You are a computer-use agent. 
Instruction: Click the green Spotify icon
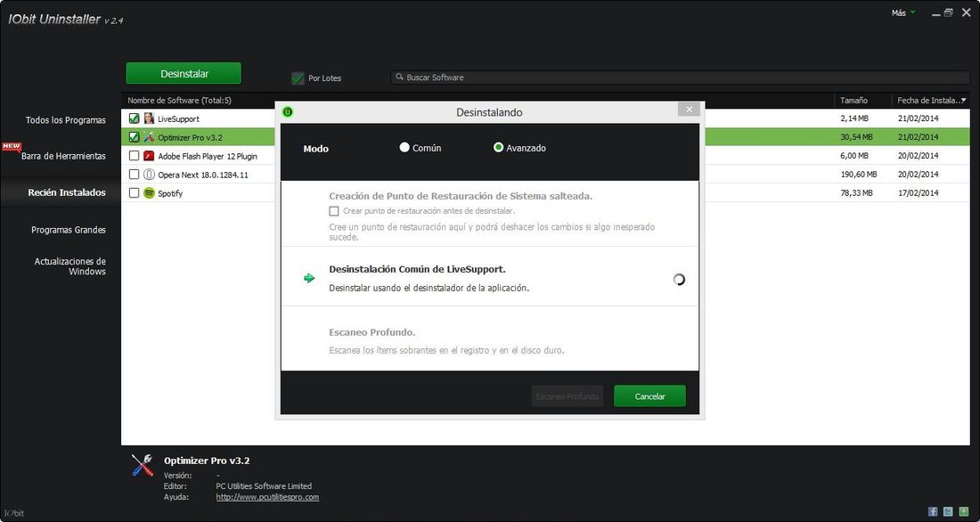pyautogui.click(x=149, y=193)
